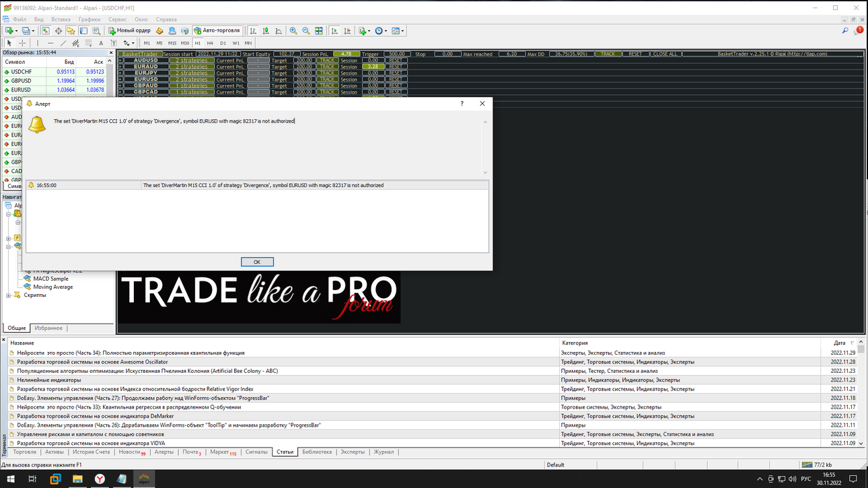Open Windows notification center icon
868x488 pixels.
tap(853, 479)
